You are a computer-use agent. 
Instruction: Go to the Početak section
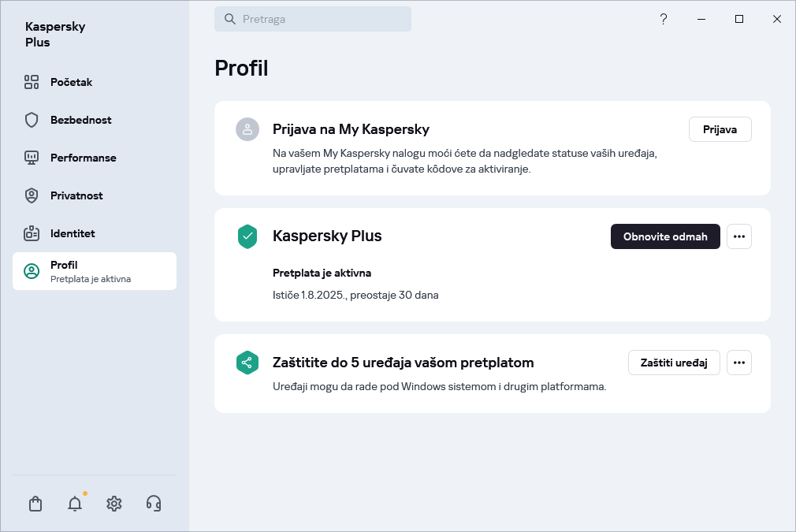(71, 82)
